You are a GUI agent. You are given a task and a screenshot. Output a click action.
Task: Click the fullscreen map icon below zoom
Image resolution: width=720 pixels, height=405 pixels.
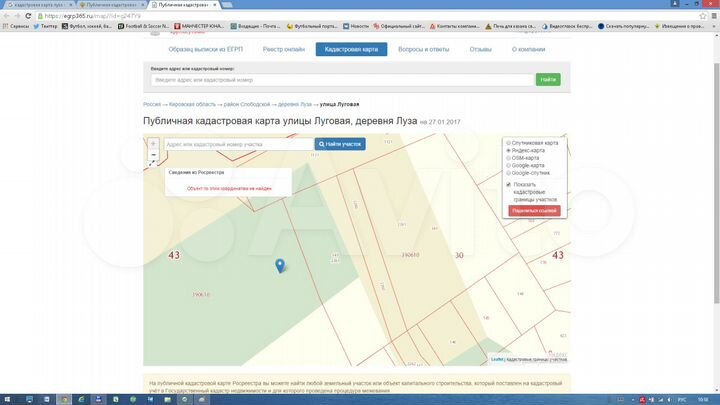(153, 164)
